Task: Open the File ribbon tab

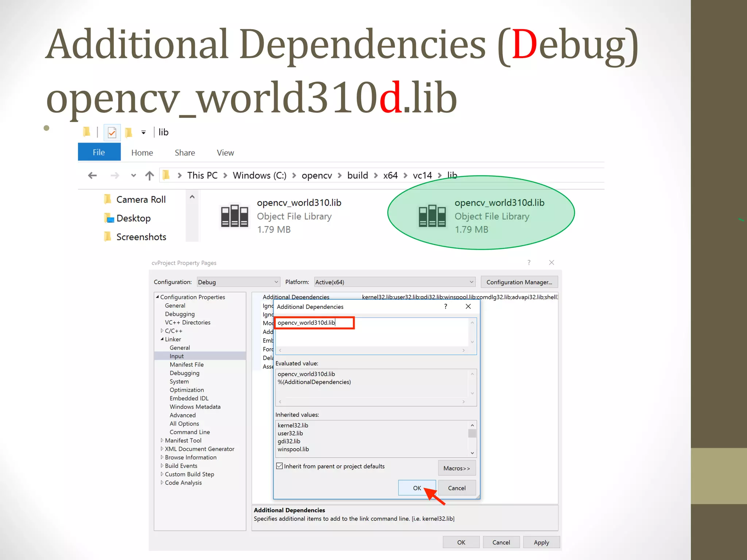Action: pyautogui.click(x=99, y=152)
